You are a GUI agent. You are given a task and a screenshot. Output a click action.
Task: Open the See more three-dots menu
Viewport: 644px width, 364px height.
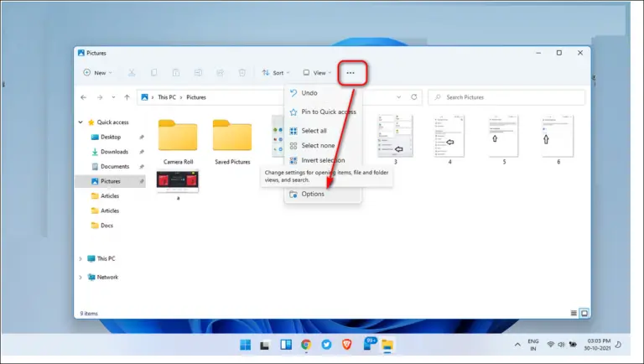pyautogui.click(x=351, y=73)
